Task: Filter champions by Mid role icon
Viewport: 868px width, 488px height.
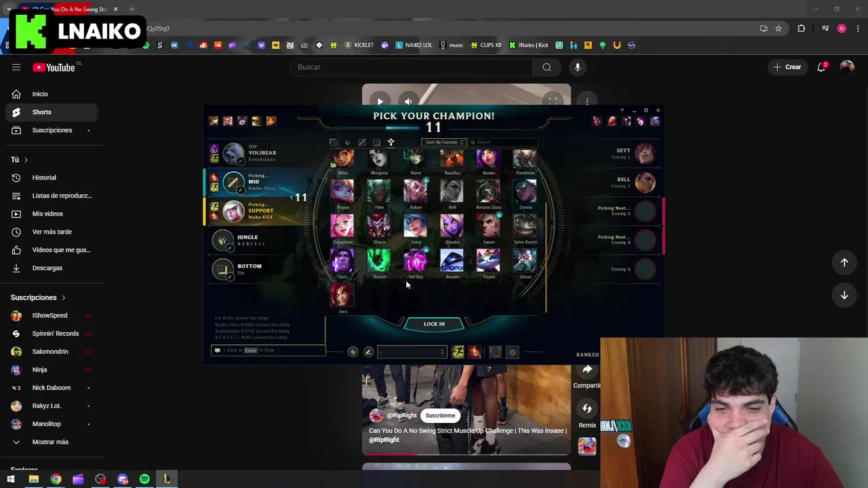Action: tap(362, 142)
